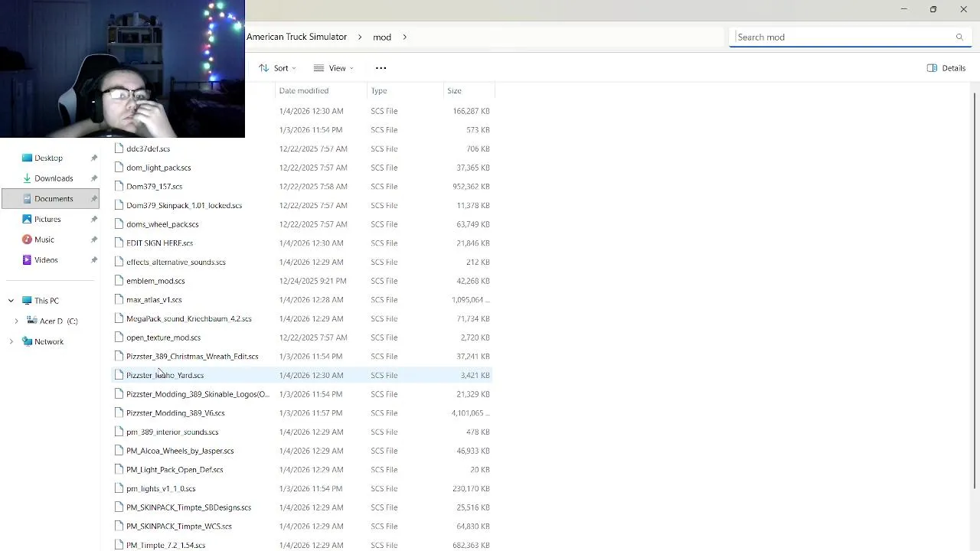980x551 pixels.
Task: Click file icon of Pizzster_Modding_389_V6.scs
Action: pos(119,413)
